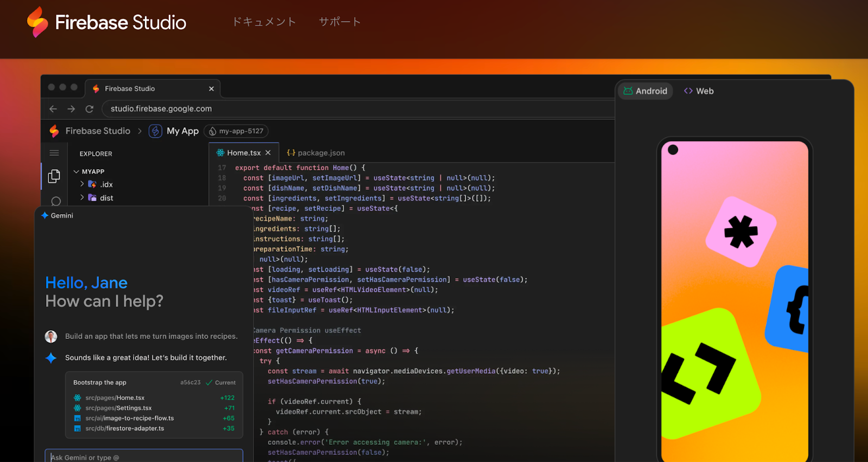Reload the page with refresh icon

(90, 108)
